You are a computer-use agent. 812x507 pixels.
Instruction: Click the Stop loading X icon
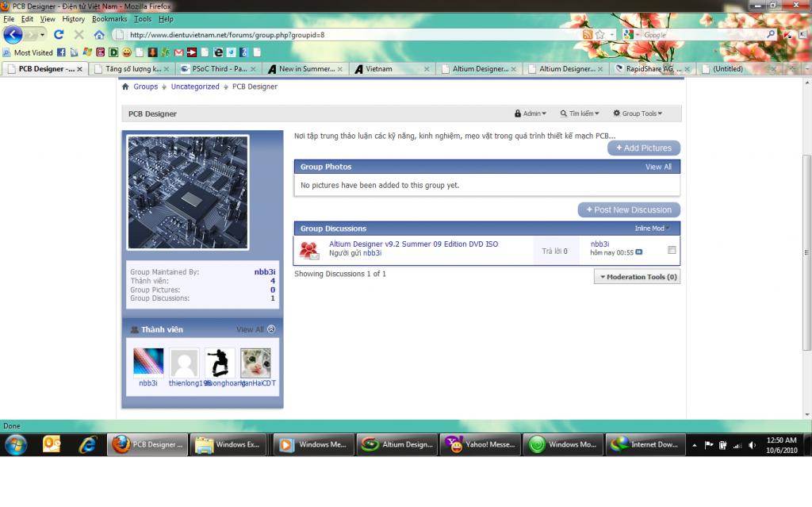(x=79, y=35)
